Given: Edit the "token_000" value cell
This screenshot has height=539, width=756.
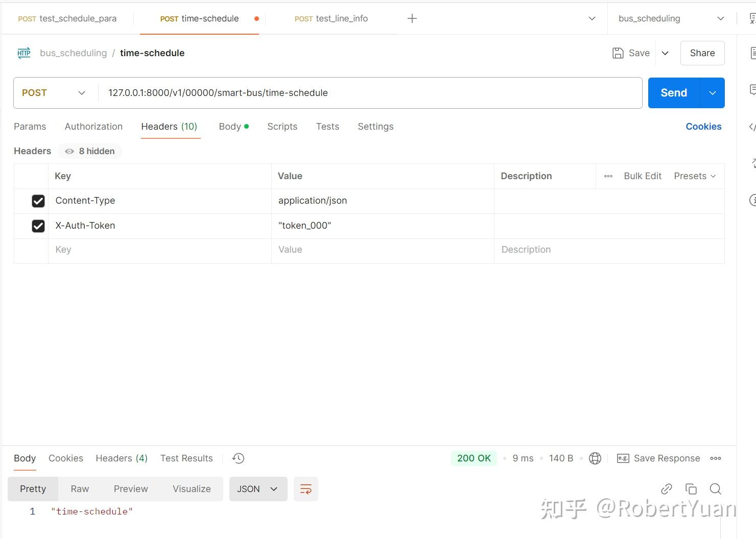Looking at the screenshot, I should click(x=383, y=226).
